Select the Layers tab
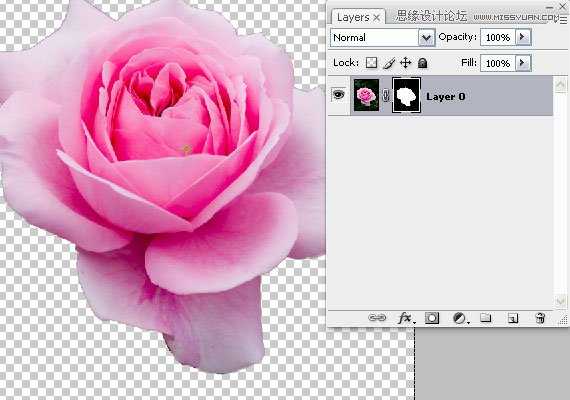Screen dimensions: 570x400 [x=353, y=17]
